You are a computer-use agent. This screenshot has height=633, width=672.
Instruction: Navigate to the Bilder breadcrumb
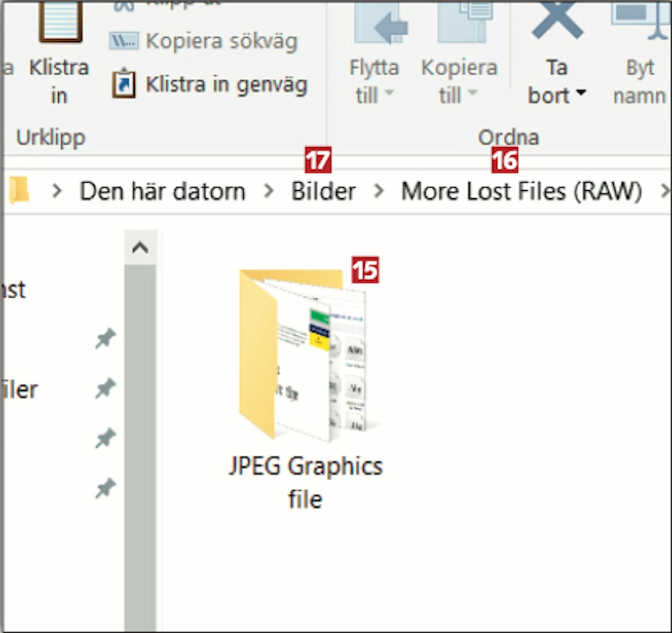click(323, 191)
